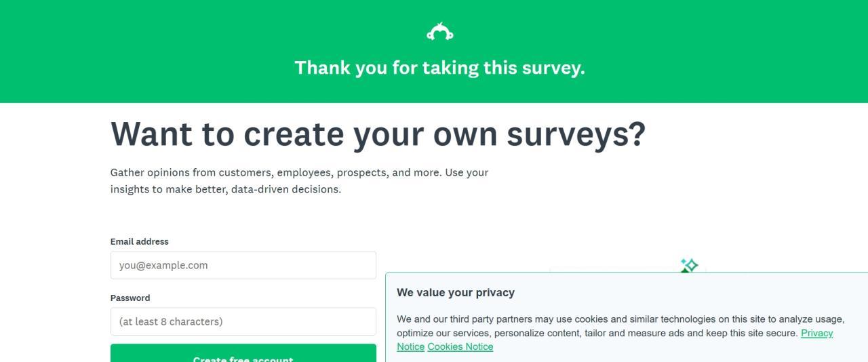This screenshot has height=362, width=868.
Task: Click into the Password field
Action: 243,321
